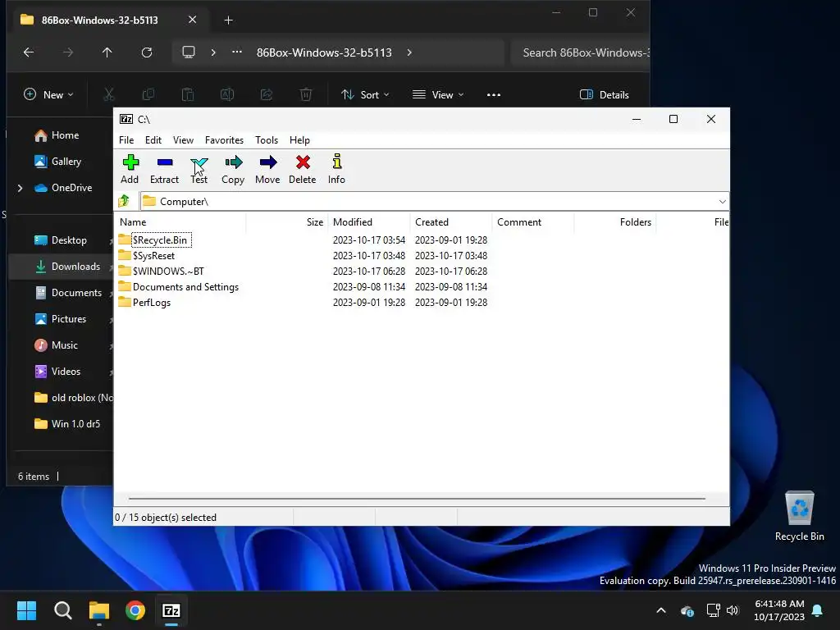The height and width of the screenshot is (630, 840).
Task: Click the Explorer Up arrow
Action: point(107,52)
